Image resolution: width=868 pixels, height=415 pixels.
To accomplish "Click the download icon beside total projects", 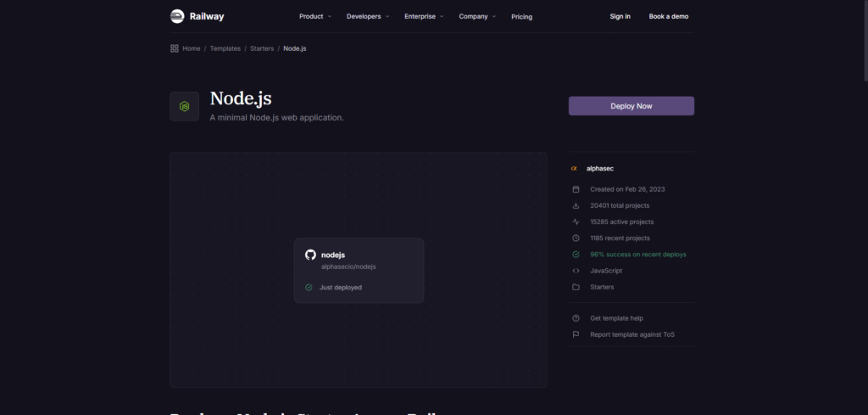I will pos(576,205).
